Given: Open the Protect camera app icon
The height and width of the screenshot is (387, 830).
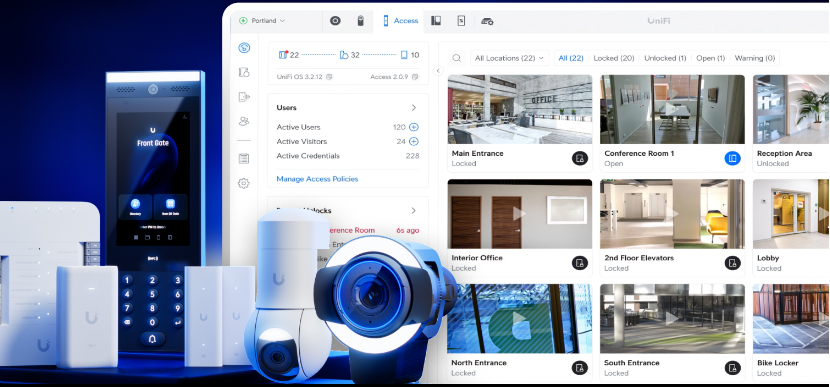Looking at the screenshot, I should [335, 21].
